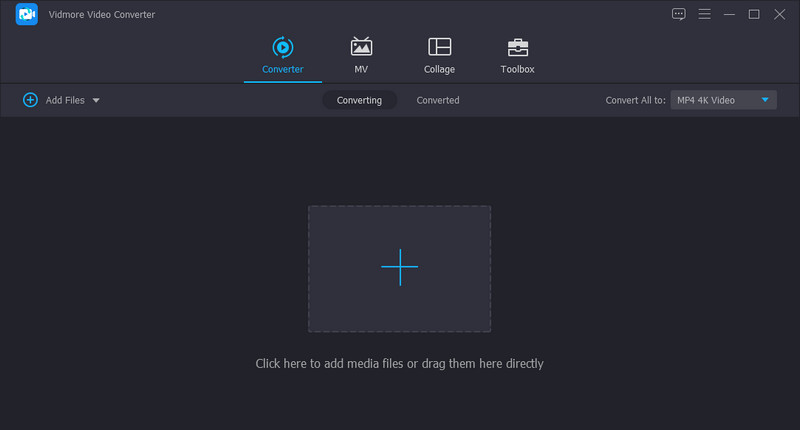Open the Toolbox briefcase icon
The width and height of the screenshot is (800, 430).
pyautogui.click(x=517, y=47)
